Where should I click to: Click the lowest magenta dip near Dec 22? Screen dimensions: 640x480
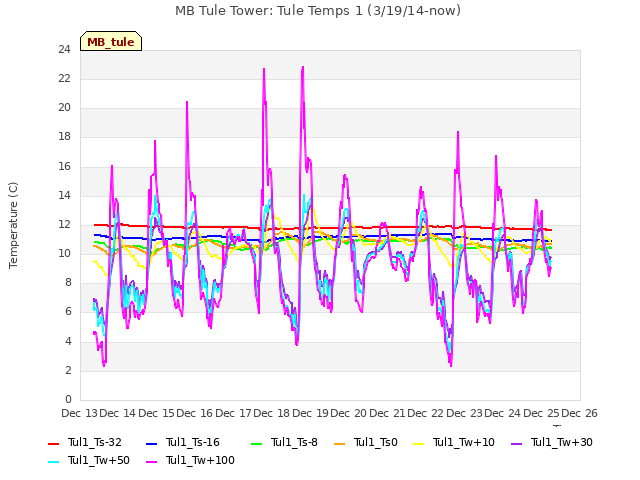coord(451,365)
